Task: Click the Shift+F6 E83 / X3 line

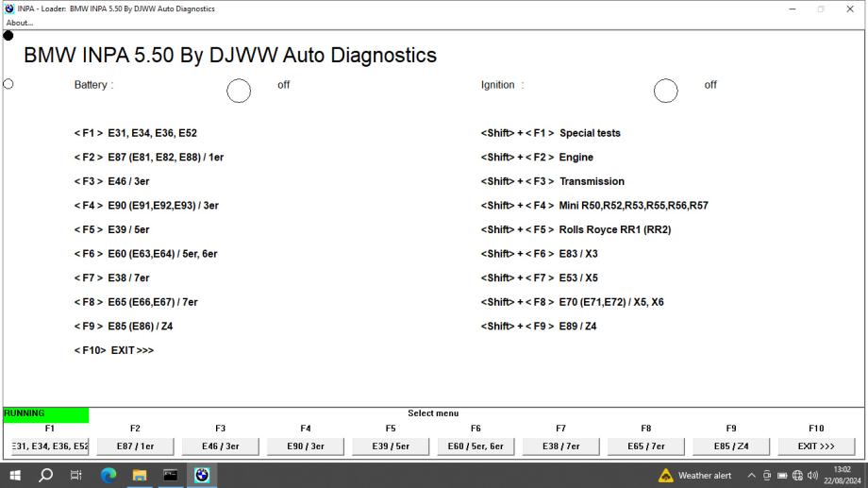Action: pyautogui.click(x=539, y=254)
